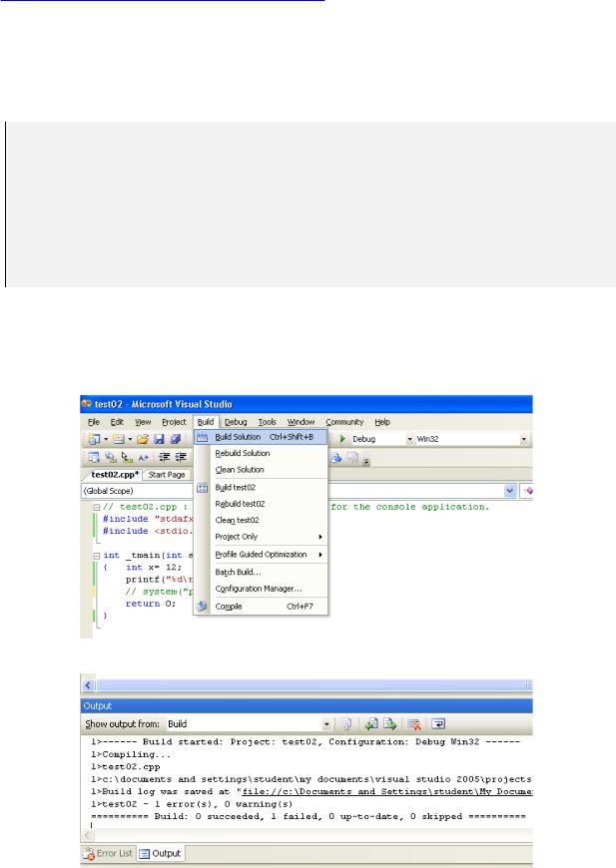
Task: Open Configuration Manager menu item
Action: 261,589
